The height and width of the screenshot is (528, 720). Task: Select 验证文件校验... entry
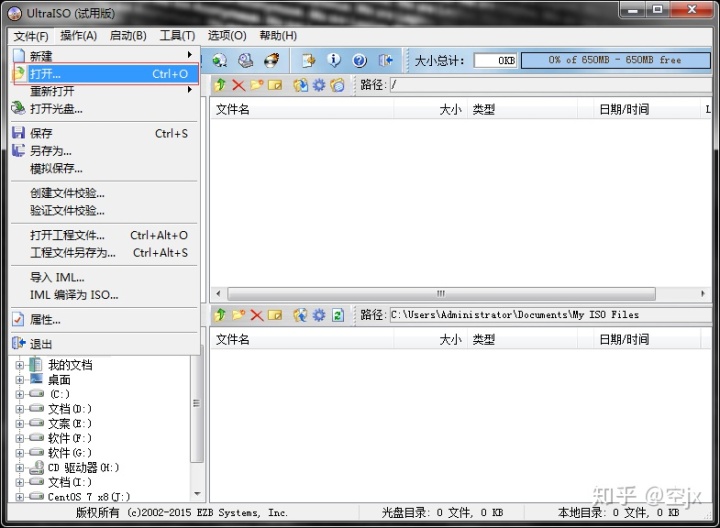[x=106, y=210]
